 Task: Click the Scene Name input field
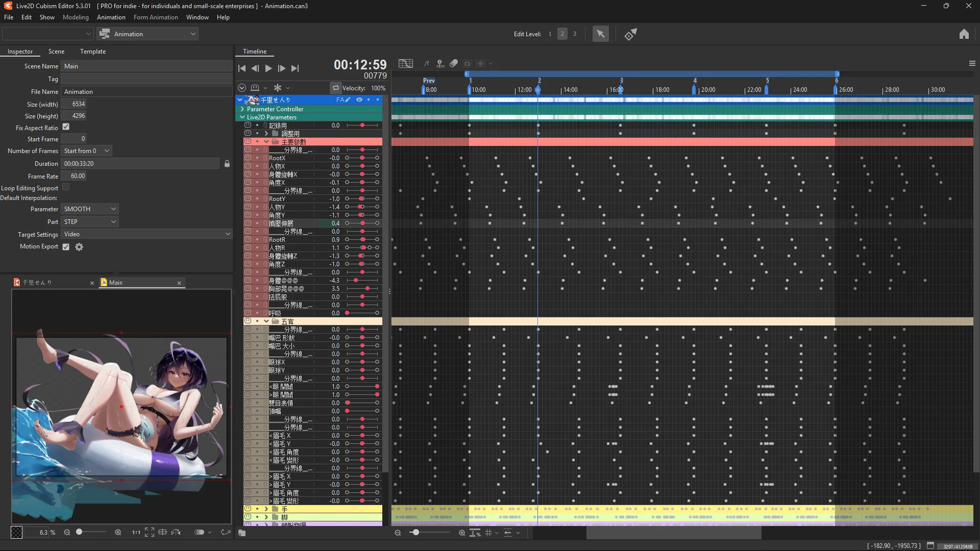146,66
